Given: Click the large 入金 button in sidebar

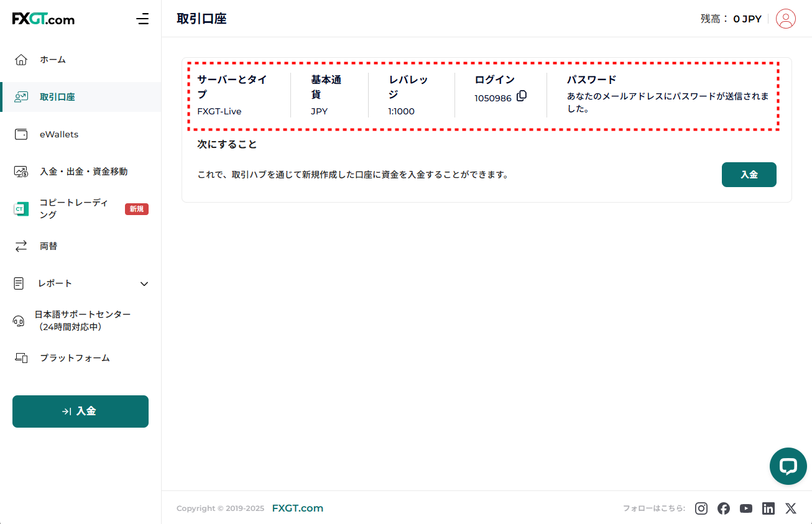Looking at the screenshot, I should (80, 411).
